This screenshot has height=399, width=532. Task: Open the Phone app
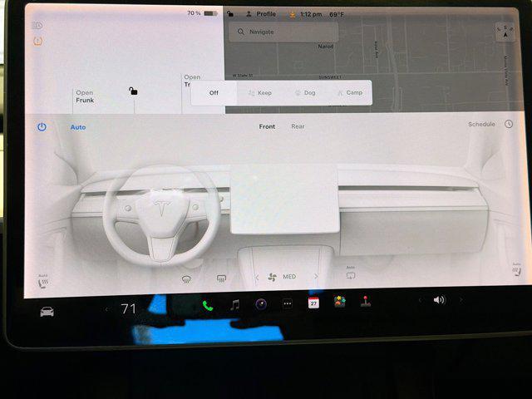click(208, 306)
